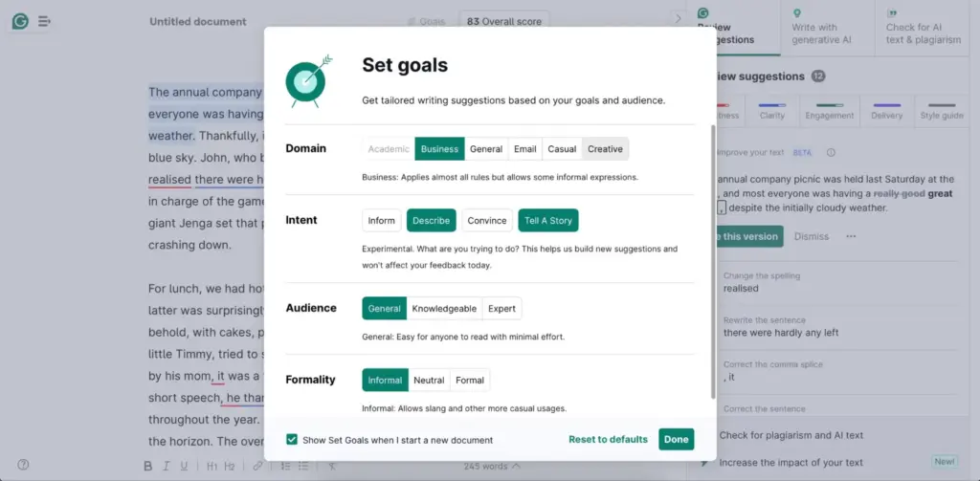The image size is (980, 481).
Task: Apply the H1 heading style
Action: click(212, 466)
